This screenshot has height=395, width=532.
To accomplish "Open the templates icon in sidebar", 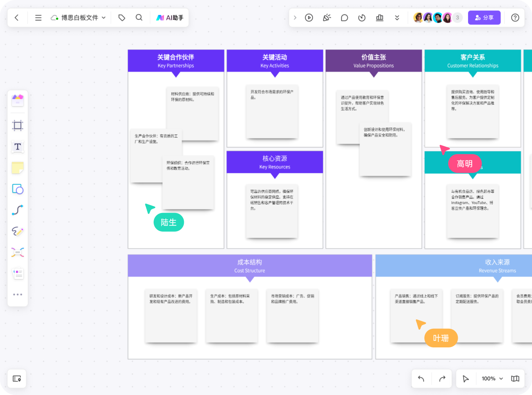I will click(x=17, y=101).
